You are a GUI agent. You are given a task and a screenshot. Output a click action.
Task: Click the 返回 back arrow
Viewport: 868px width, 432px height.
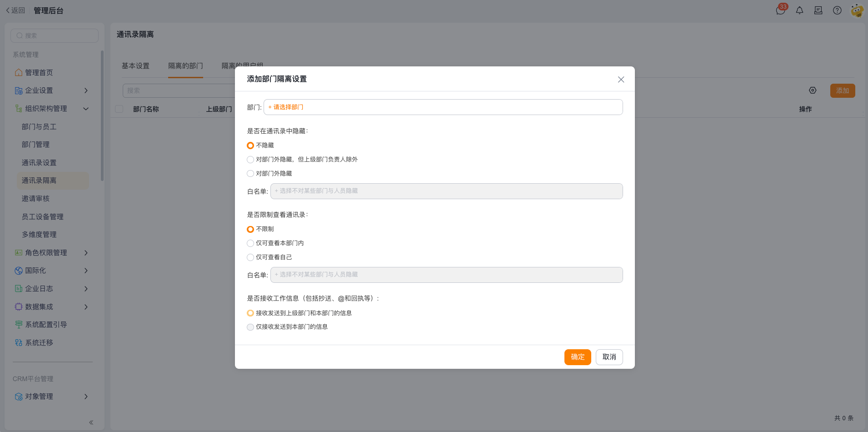[8, 10]
